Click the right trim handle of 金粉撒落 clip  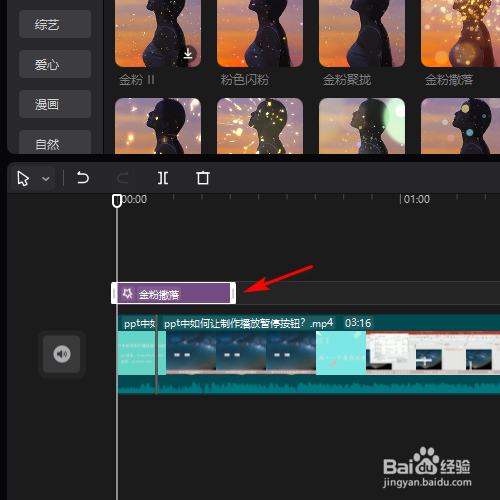click(233, 293)
